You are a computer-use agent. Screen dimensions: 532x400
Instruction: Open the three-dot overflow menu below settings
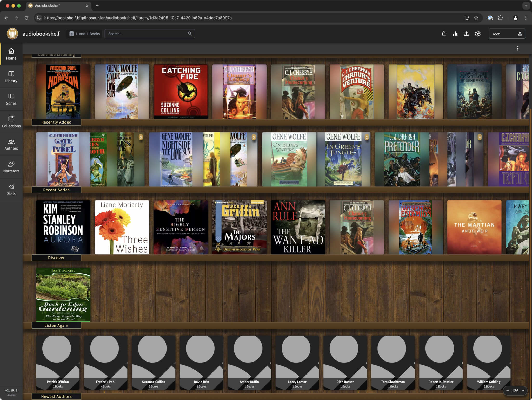pos(518,48)
